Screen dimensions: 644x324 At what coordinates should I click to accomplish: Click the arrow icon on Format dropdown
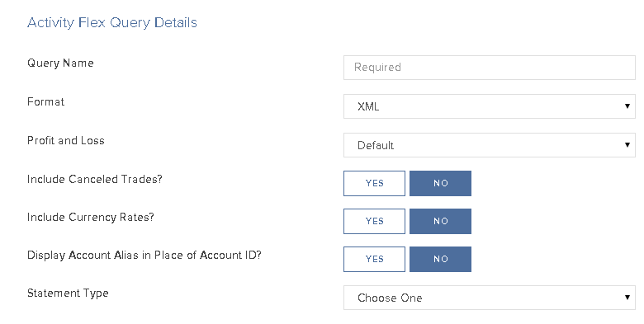click(x=627, y=106)
